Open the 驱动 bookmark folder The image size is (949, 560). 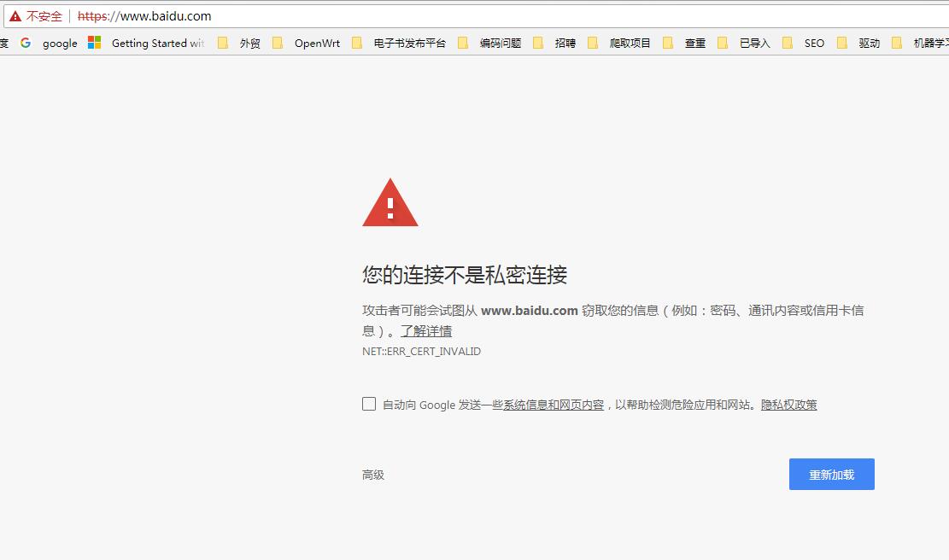(858, 43)
